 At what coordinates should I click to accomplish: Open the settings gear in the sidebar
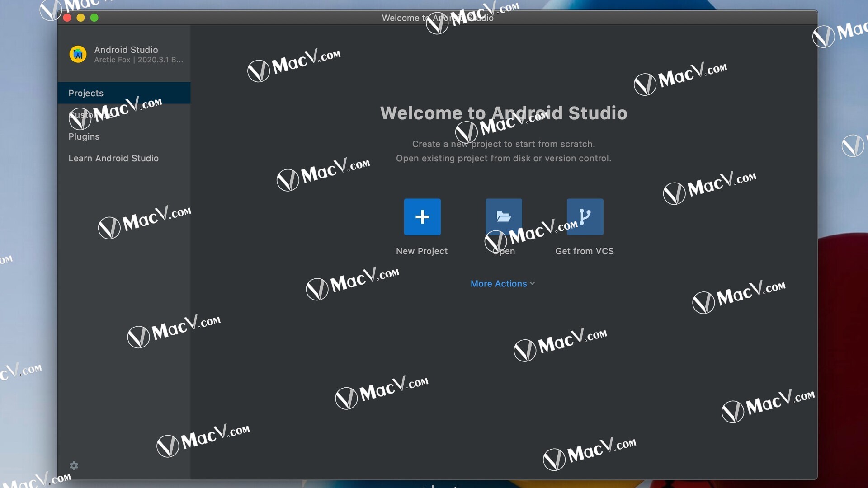coord(74,465)
